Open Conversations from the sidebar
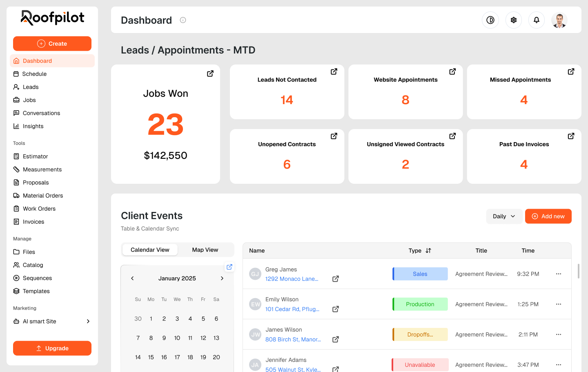This screenshot has height=372, width=588. (x=52, y=113)
